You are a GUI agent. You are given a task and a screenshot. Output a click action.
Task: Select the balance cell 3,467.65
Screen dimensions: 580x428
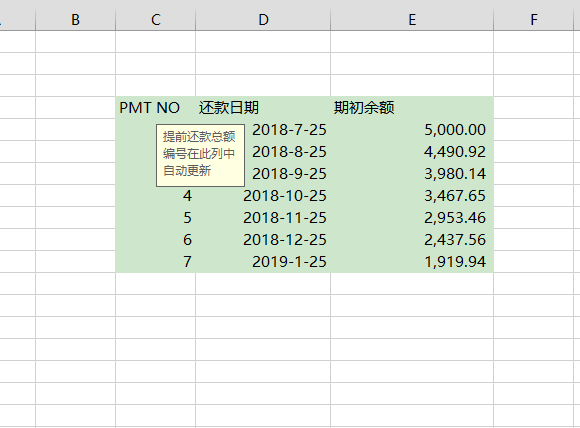[x=412, y=196]
